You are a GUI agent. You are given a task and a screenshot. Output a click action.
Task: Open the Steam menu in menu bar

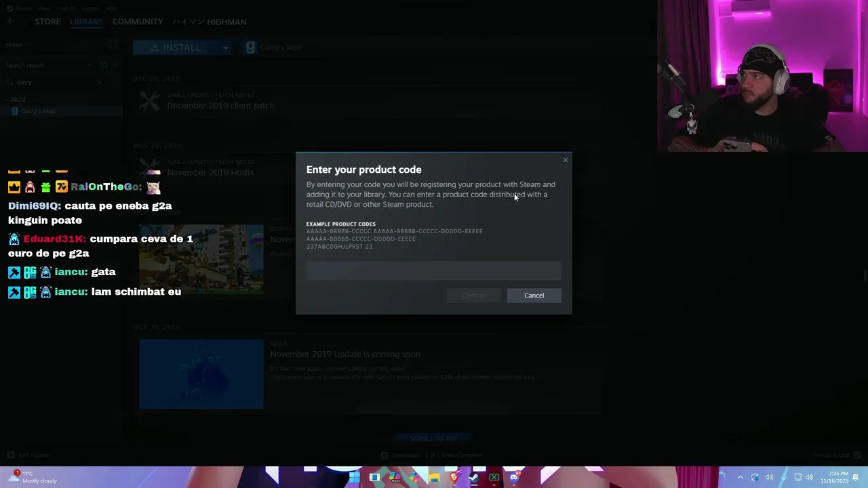coord(24,8)
